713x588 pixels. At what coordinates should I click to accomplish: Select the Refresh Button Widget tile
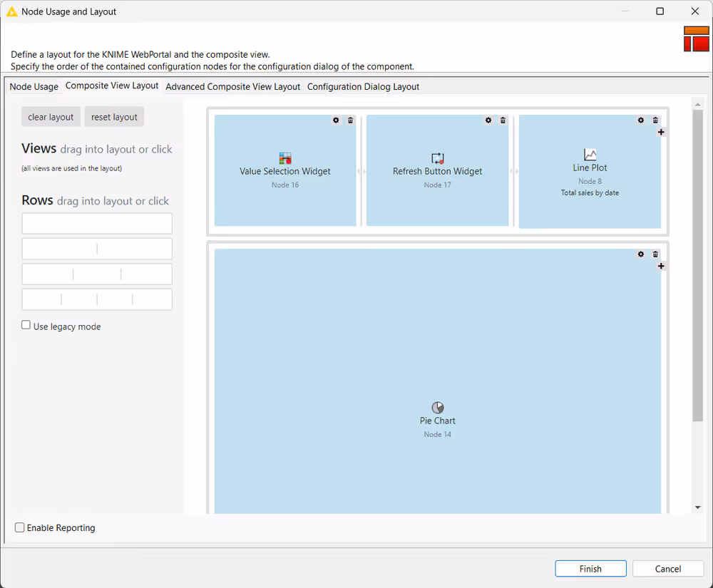(437, 171)
